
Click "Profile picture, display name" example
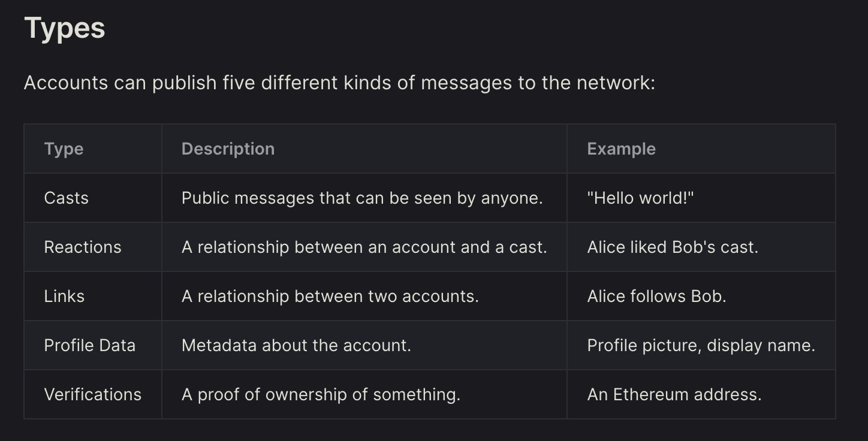click(x=701, y=345)
